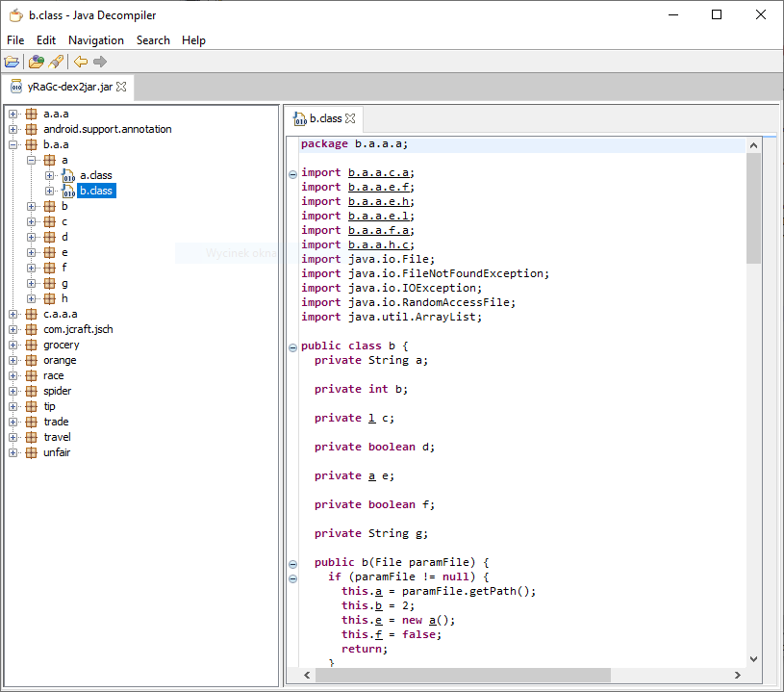Collapse the b.a.a package node
This screenshot has height=692, width=784.
(13, 144)
